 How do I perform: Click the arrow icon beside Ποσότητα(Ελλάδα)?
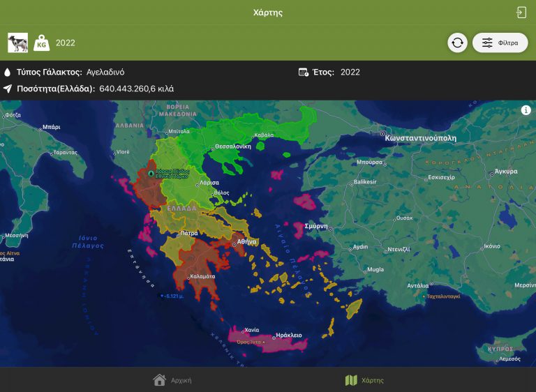(x=8, y=89)
